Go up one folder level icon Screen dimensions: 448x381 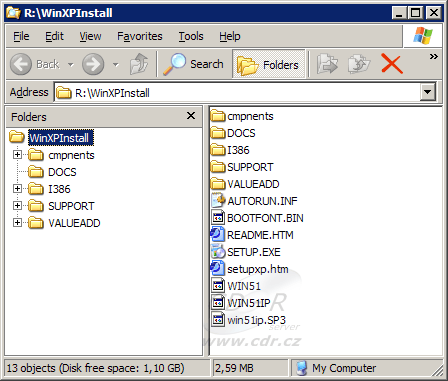coord(139,64)
